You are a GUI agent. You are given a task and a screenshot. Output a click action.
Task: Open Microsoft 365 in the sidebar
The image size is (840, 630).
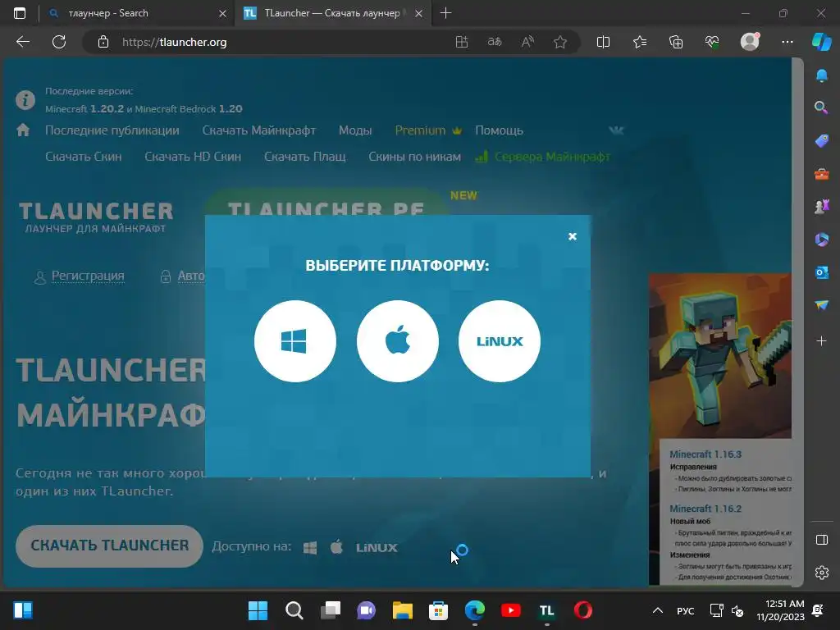point(821,240)
